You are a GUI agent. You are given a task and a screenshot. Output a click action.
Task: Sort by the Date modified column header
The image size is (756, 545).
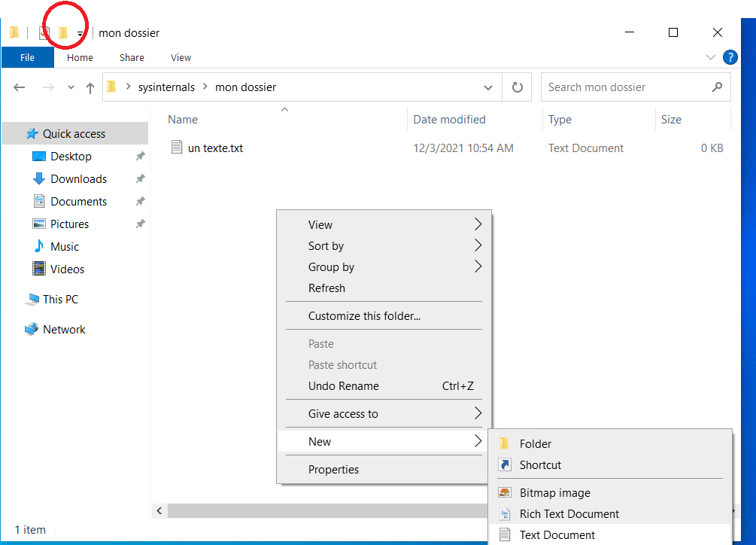(x=449, y=120)
